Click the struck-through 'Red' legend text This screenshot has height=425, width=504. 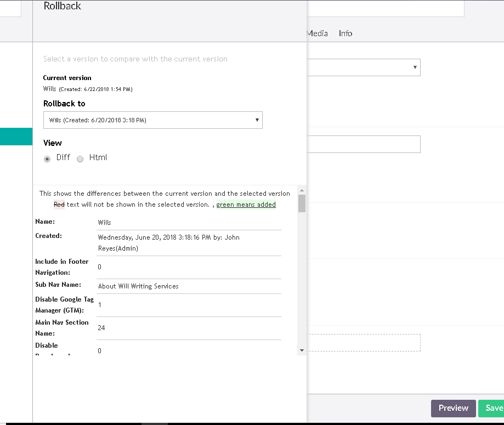point(59,205)
